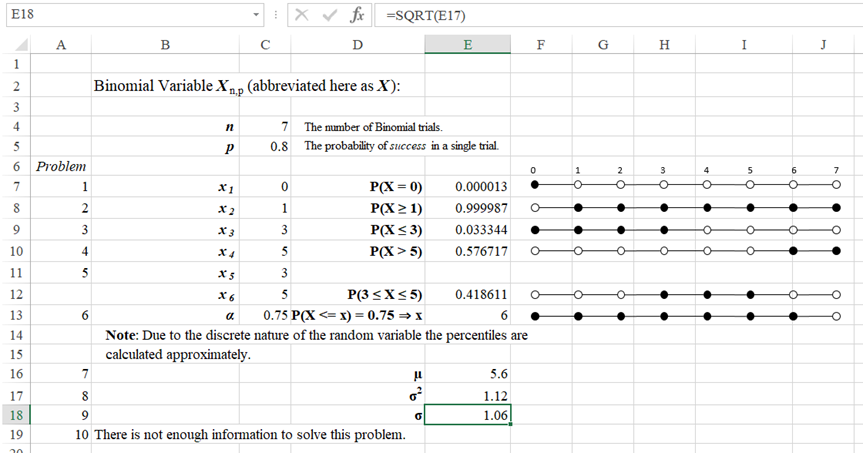Open the Name Box dropdown arrow
863x453 pixels.
(257, 16)
